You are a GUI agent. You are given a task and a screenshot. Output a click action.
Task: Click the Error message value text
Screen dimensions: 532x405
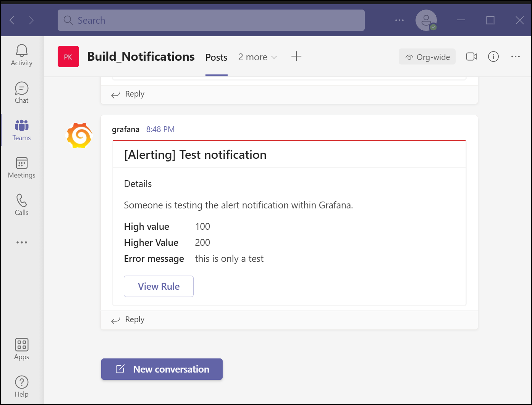click(x=229, y=258)
